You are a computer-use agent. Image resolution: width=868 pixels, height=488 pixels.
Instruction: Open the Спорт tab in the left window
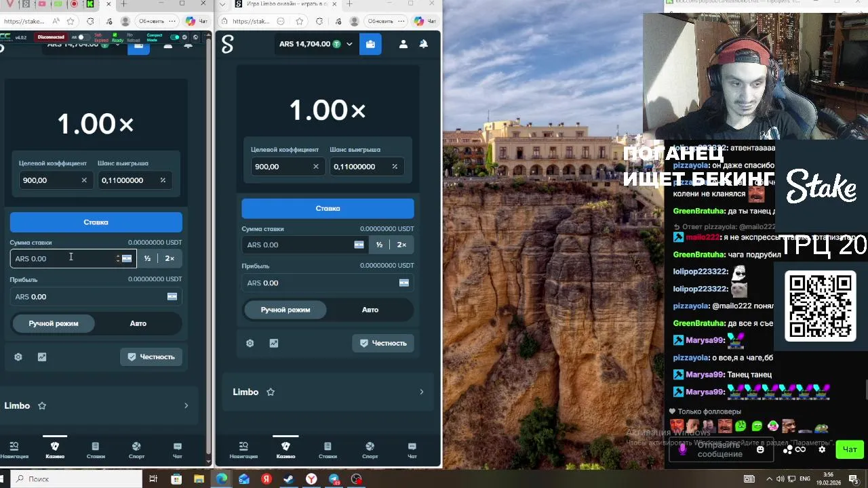pos(136,450)
